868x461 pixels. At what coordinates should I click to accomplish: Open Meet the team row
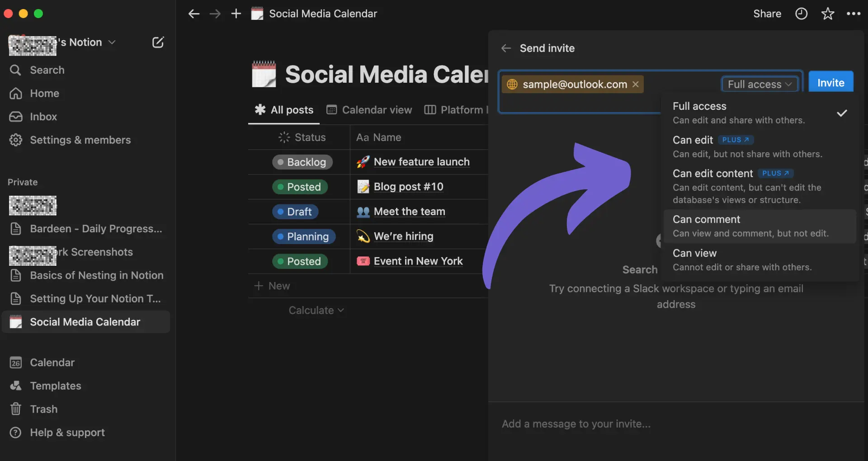pyautogui.click(x=409, y=212)
